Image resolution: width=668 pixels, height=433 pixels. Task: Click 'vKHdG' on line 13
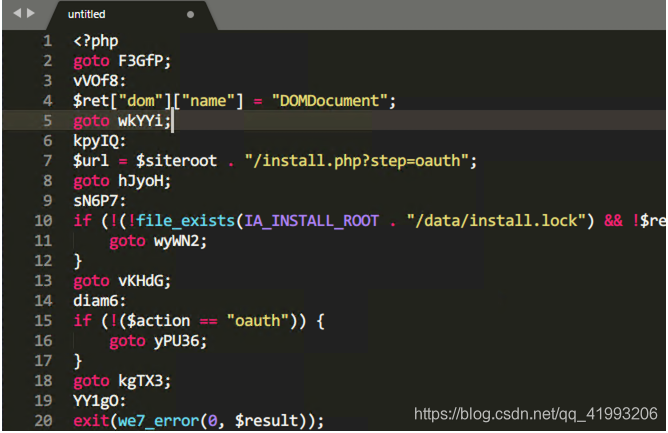coord(141,281)
